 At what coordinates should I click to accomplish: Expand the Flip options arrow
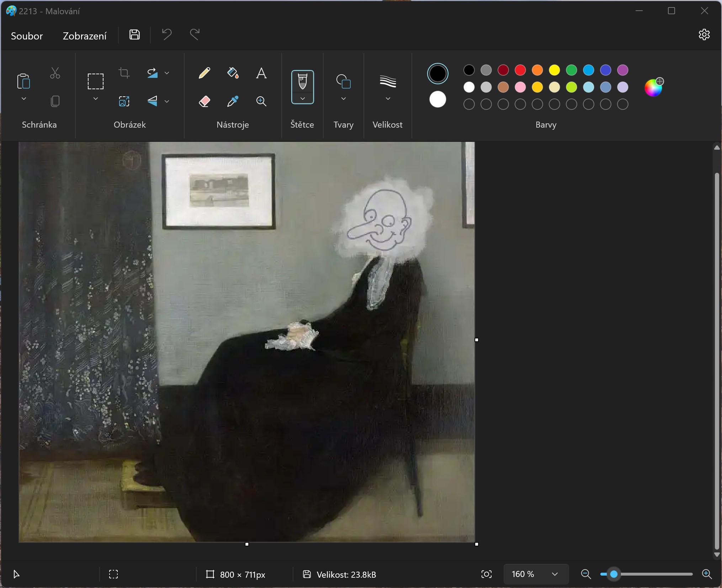167,101
